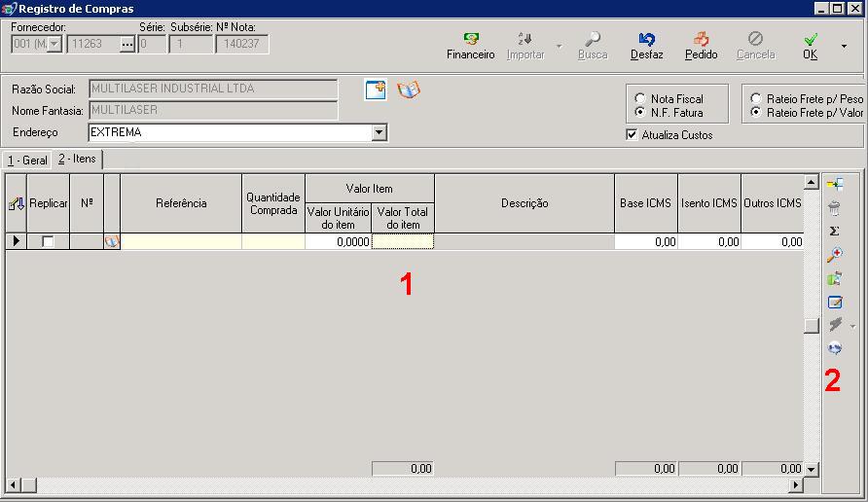Click the Cancela toolbar button
This screenshot has height=502, width=868.
tap(756, 46)
